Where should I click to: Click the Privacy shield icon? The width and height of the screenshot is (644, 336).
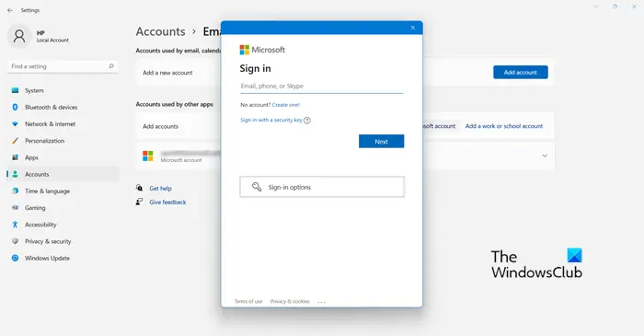pos(16,241)
